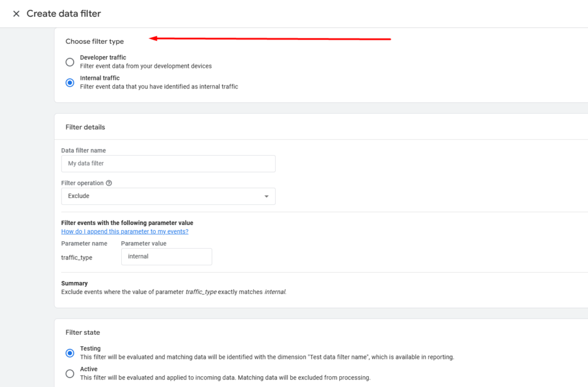This screenshot has height=387, width=588.
Task: Click the Filter operation help icon
Action: coord(109,183)
